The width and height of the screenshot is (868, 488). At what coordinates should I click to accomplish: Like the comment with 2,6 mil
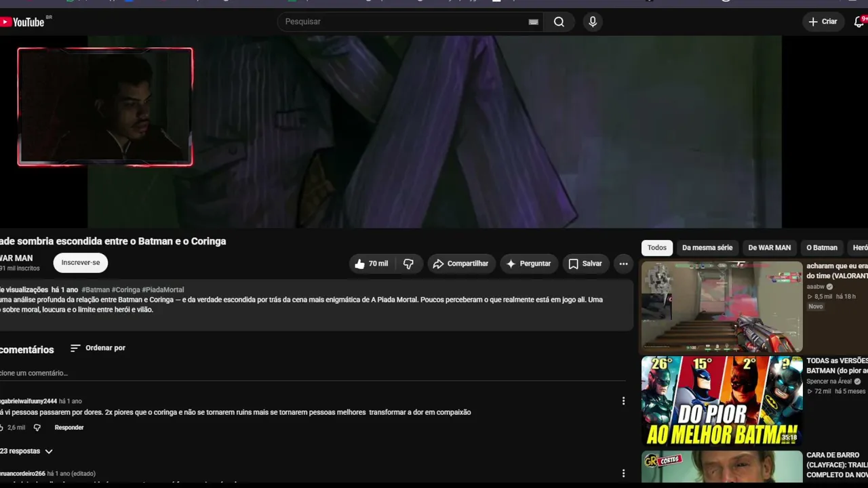point(2,428)
